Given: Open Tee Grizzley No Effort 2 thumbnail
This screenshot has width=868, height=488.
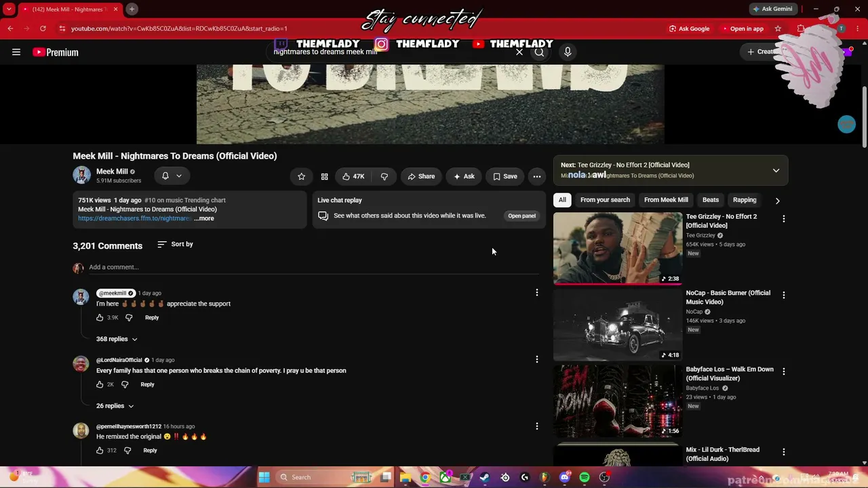Looking at the screenshot, I should point(618,248).
